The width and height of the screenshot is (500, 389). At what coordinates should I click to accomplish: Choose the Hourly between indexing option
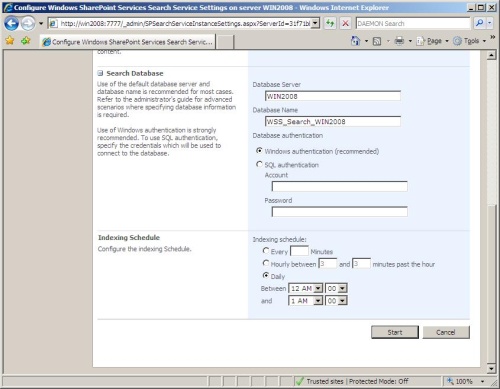point(266,263)
